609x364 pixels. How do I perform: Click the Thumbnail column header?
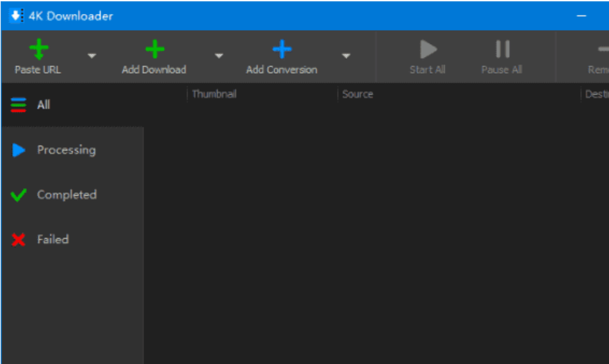(215, 94)
